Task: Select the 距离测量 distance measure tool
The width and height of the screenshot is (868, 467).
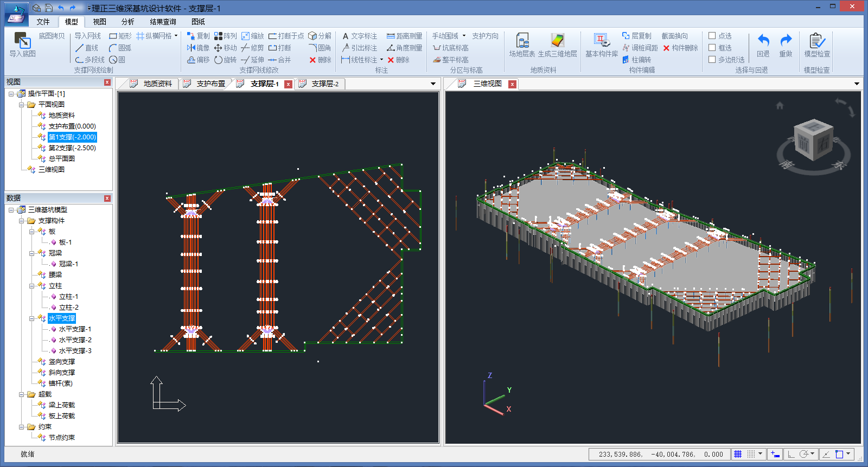Action: click(404, 36)
